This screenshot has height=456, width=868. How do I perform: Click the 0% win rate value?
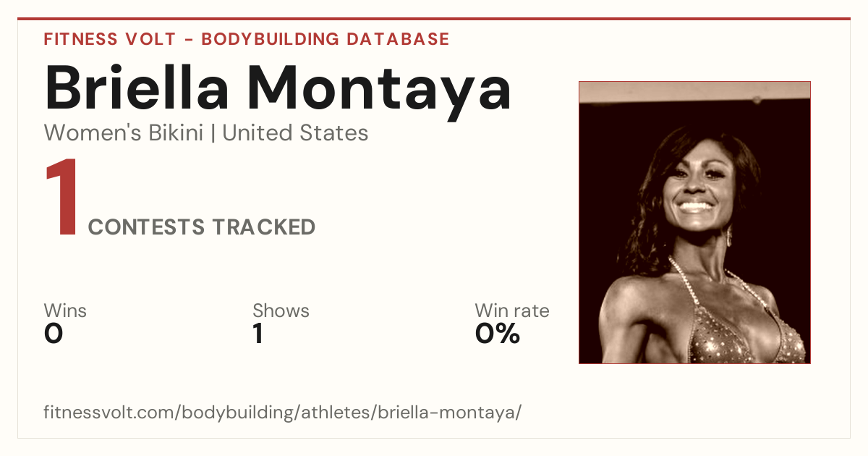(497, 334)
